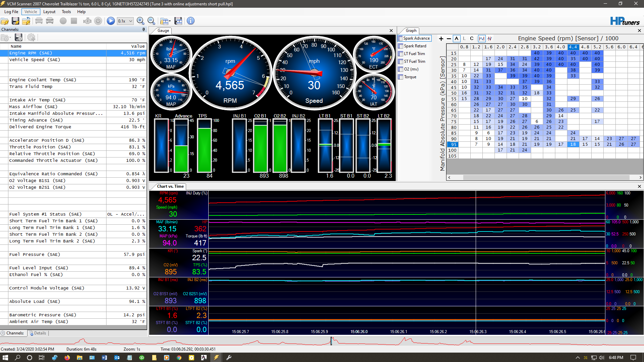
Task: Click the minus button in graph toolbar
Action: tap(449, 39)
